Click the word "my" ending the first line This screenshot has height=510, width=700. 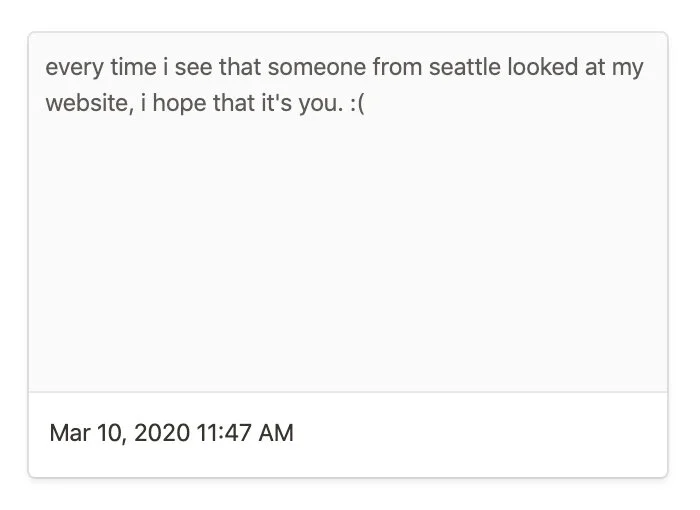coord(627,68)
